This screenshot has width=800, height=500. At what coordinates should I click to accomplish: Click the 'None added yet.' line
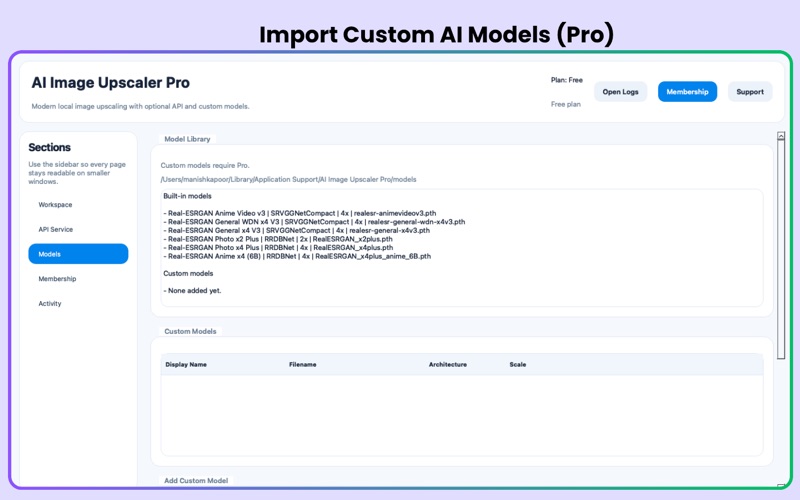(192, 291)
